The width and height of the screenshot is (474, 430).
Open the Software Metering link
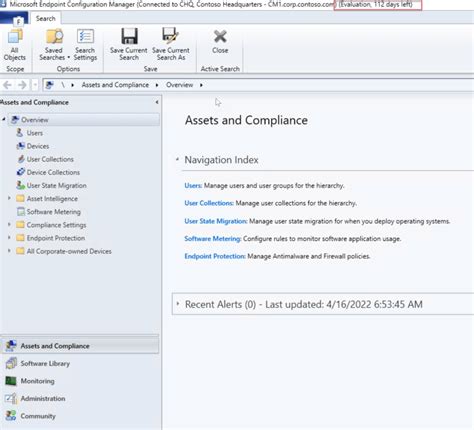click(213, 239)
